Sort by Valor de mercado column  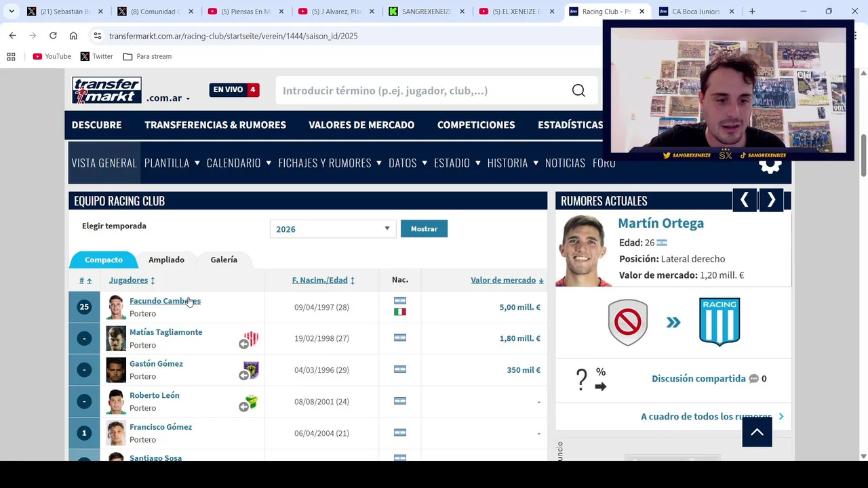507,280
